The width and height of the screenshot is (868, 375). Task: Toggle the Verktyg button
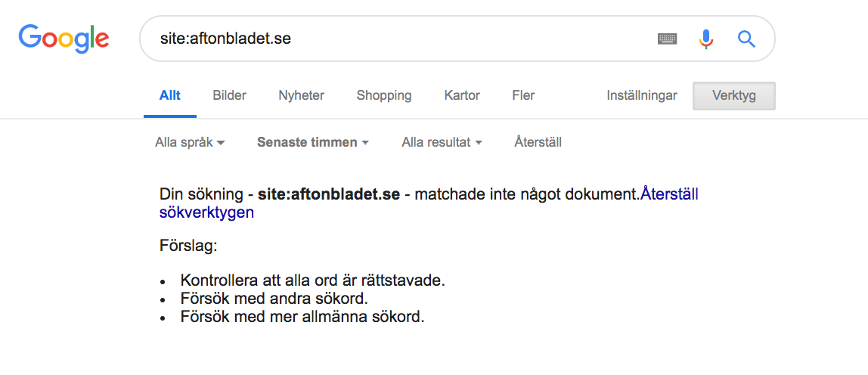734,96
